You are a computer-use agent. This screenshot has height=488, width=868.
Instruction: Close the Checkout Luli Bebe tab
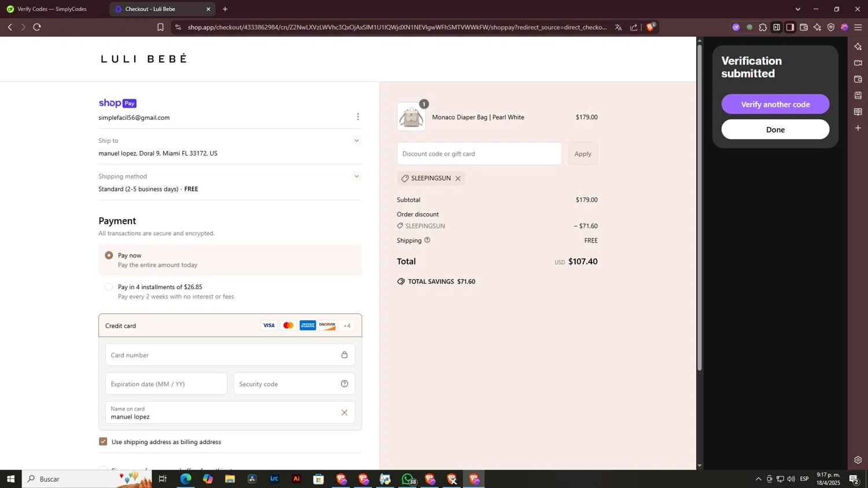click(208, 9)
